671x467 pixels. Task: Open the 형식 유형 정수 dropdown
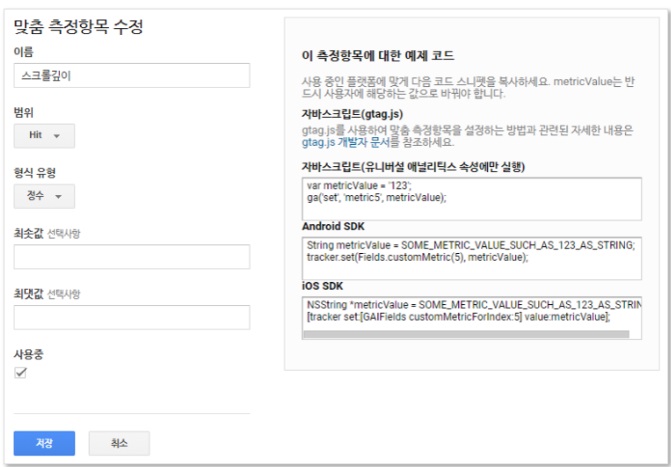point(44,196)
